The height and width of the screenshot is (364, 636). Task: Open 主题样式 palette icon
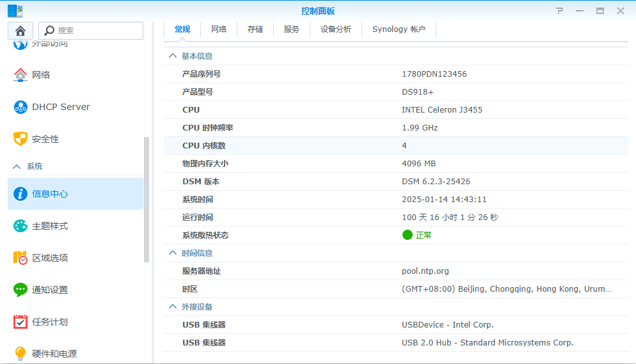20,226
